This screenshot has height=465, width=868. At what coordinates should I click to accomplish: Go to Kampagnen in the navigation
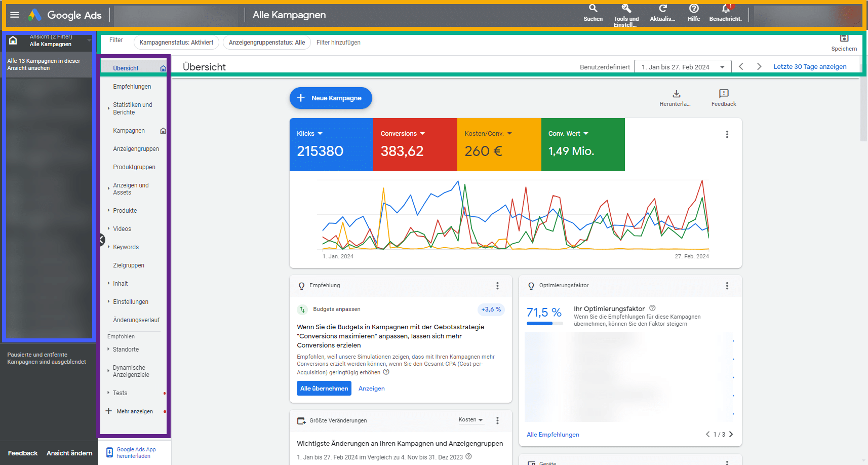[129, 131]
